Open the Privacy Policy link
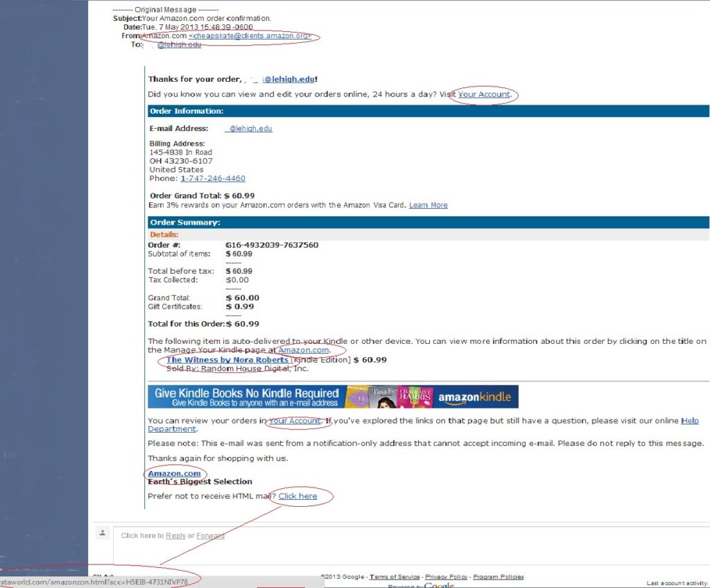This screenshot has width=710, height=588. 447,576
